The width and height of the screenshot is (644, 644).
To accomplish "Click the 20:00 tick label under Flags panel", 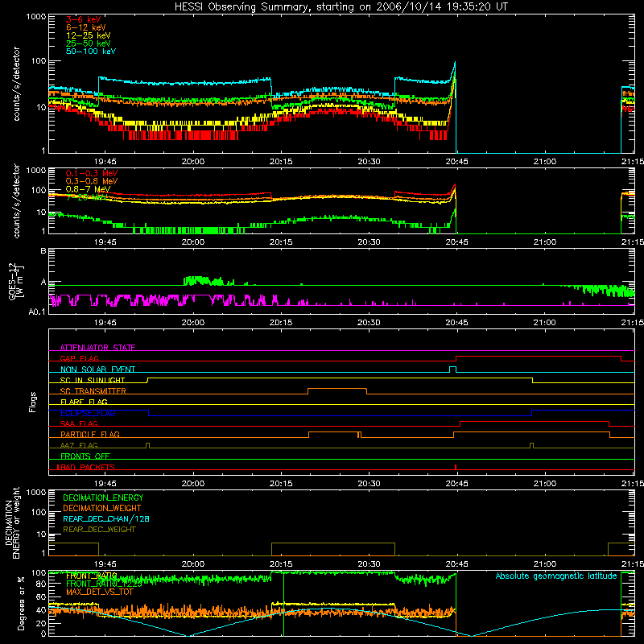I will click(x=193, y=484).
